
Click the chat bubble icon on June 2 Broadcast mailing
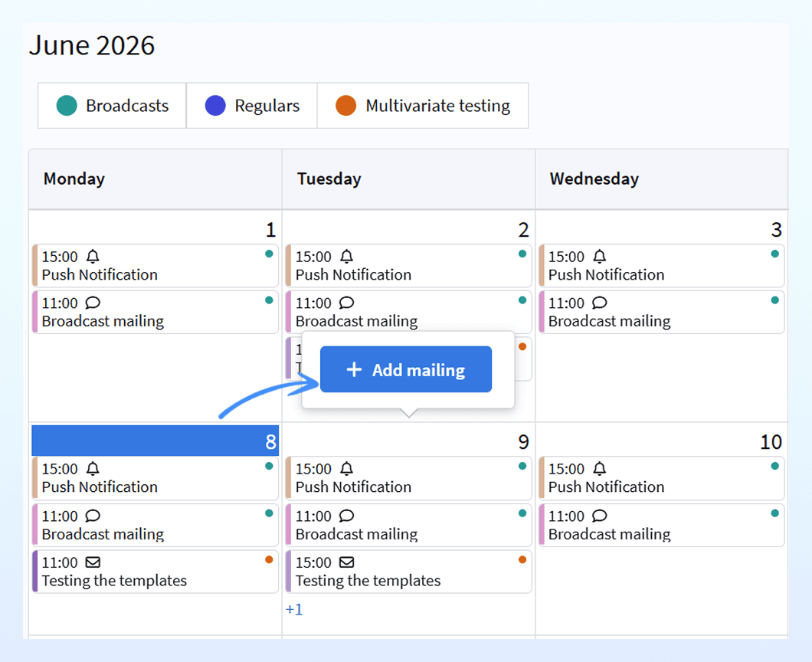pyautogui.click(x=346, y=303)
